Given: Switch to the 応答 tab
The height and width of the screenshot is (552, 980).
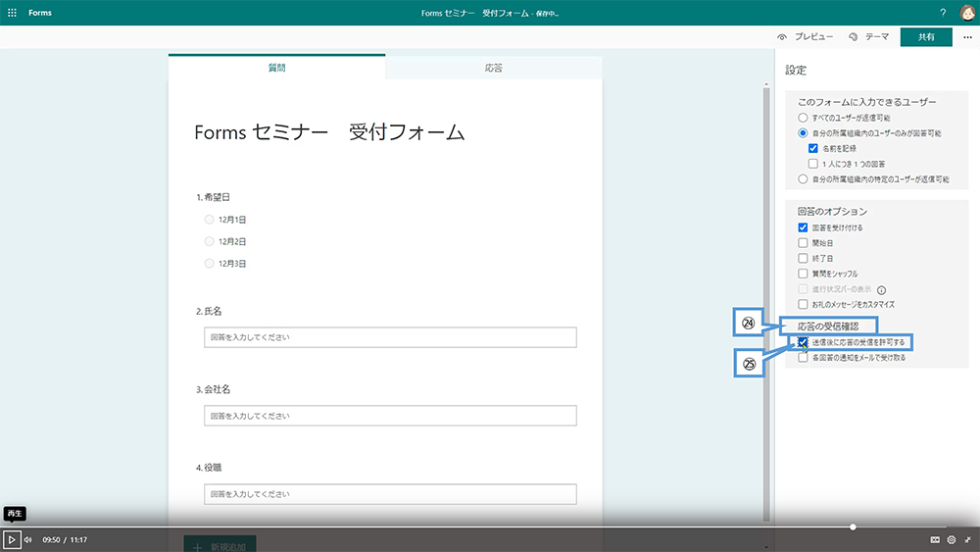Looking at the screenshot, I should pyautogui.click(x=494, y=68).
